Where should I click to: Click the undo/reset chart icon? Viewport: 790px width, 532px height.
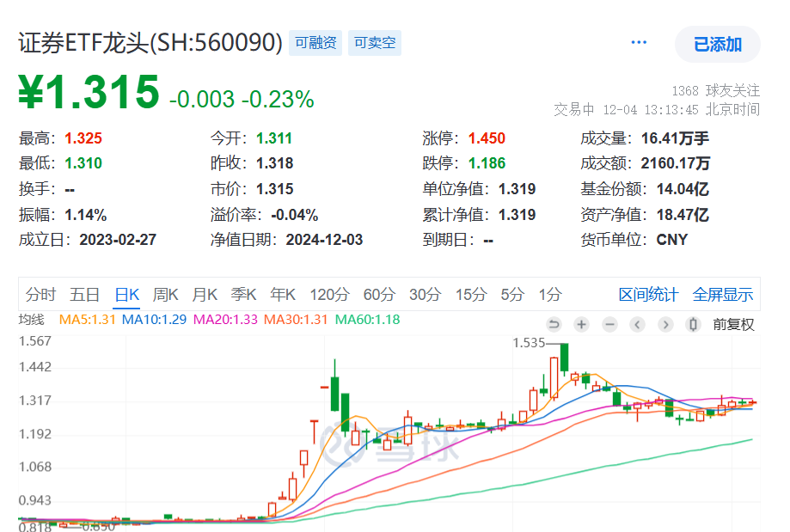click(554, 324)
